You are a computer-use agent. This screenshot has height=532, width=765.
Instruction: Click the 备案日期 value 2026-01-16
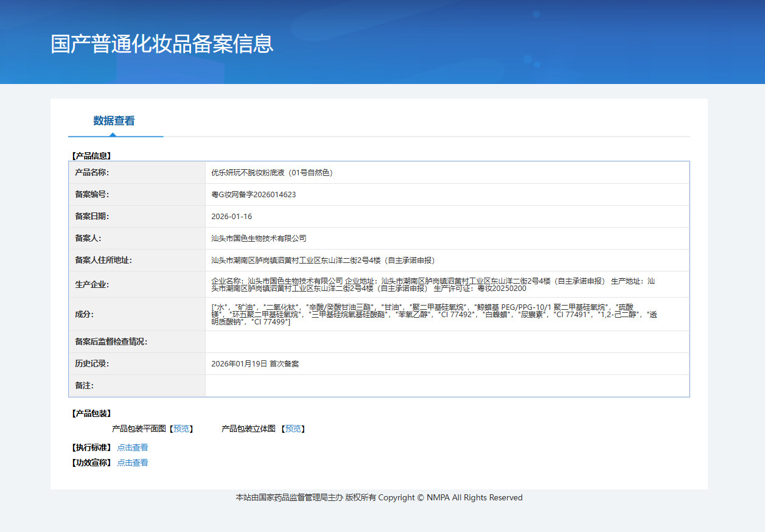[x=232, y=217]
